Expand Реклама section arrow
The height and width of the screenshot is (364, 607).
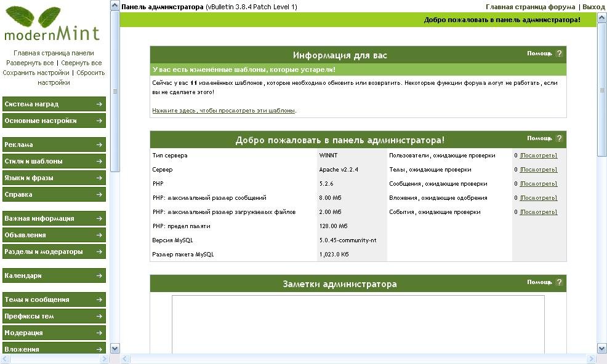click(x=99, y=144)
